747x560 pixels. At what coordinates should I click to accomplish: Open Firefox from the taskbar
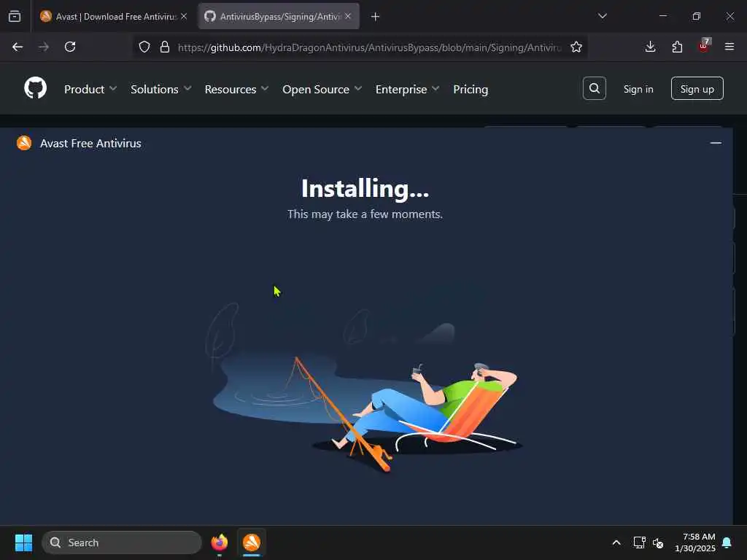tap(219, 542)
